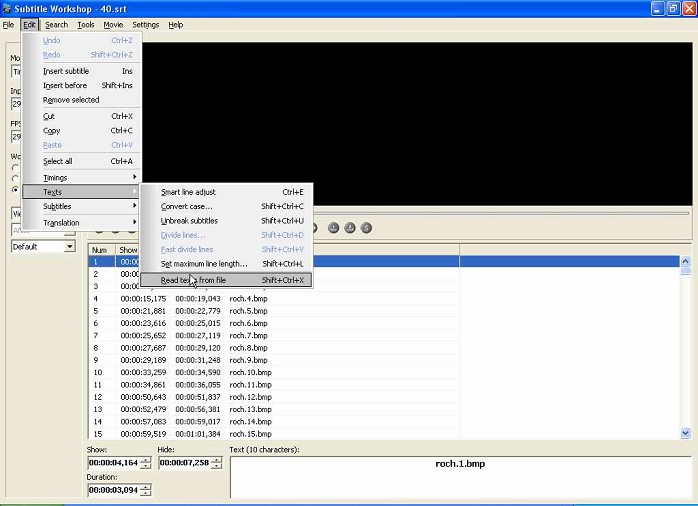Increase the Show time with spinner arrows
Viewport: 698px width, 506px height.
point(146,460)
